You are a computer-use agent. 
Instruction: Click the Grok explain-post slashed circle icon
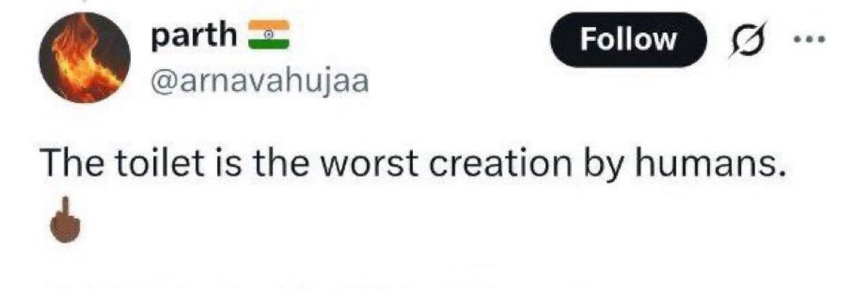click(x=746, y=40)
